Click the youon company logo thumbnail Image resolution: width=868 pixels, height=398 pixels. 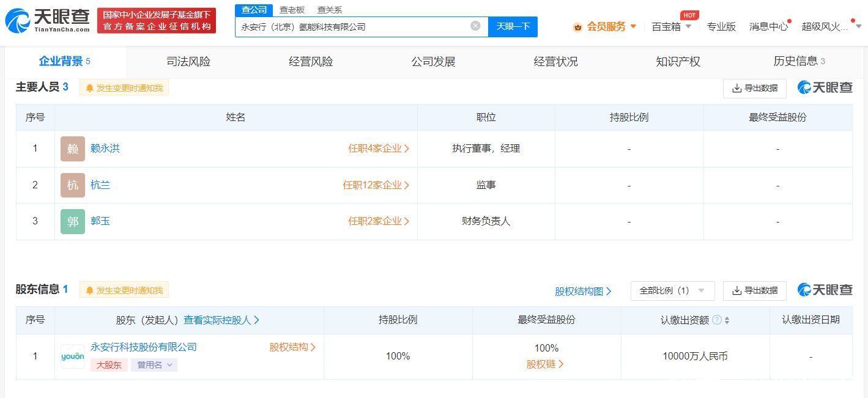click(73, 356)
